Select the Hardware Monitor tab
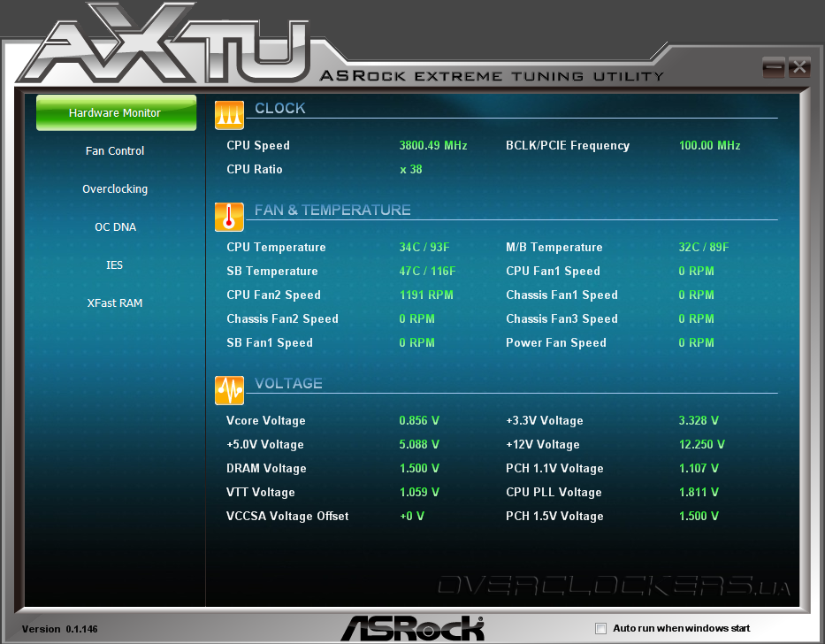 tap(117, 112)
